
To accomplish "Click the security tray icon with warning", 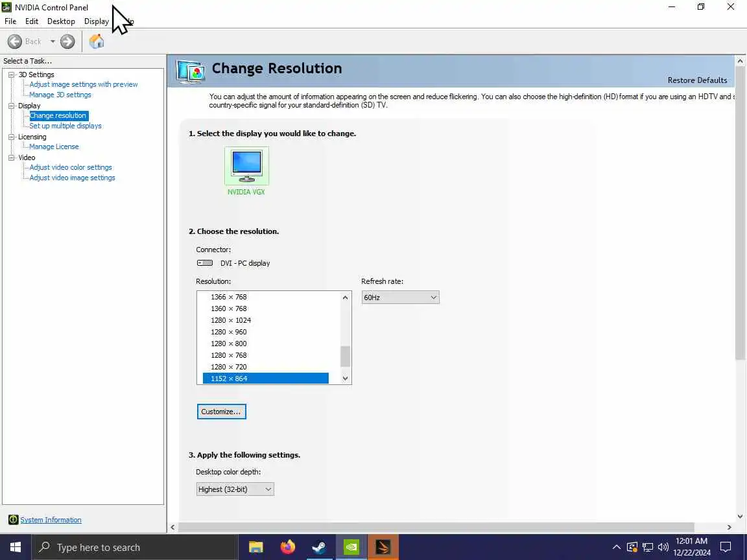I will tap(632, 547).
